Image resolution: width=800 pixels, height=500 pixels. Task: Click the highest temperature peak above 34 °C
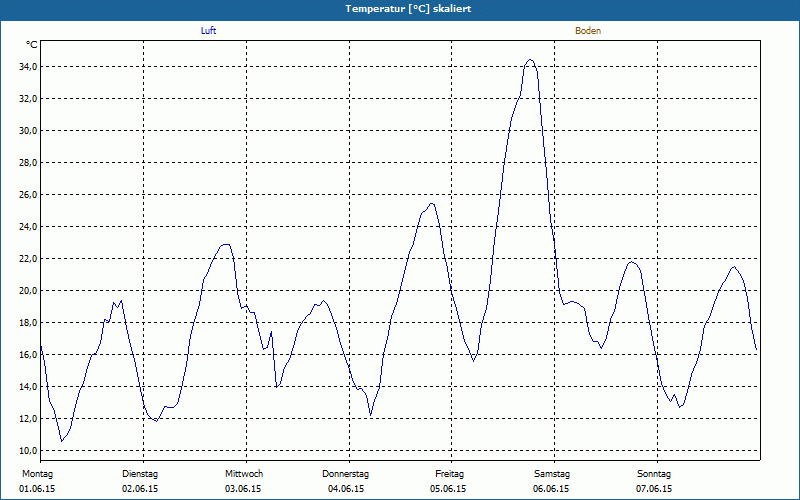pyautogui.click(x=530, y=60)
